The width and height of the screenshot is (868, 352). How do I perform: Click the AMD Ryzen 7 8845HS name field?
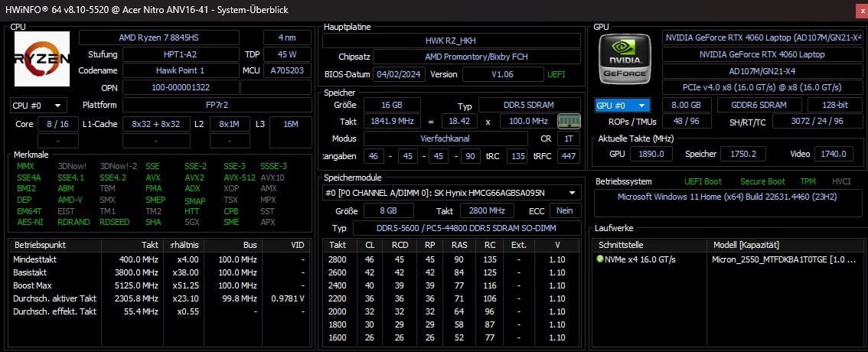(159, 37)
